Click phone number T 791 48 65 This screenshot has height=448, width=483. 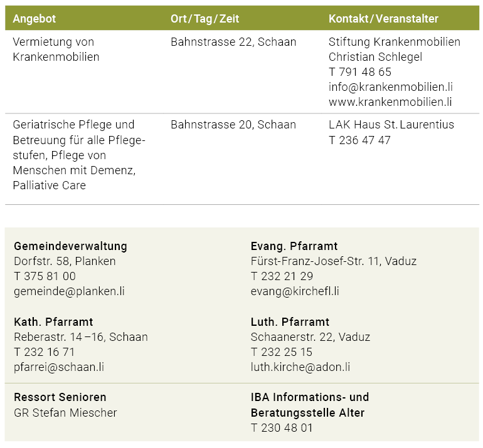coord(360,72)
